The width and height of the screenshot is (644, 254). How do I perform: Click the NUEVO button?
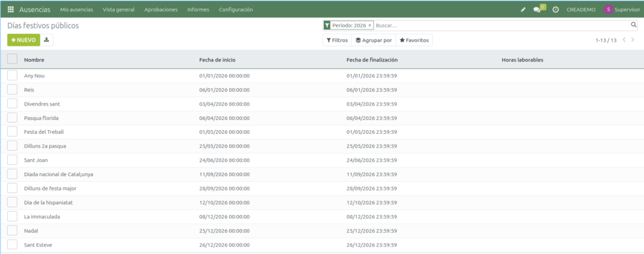pyautogui.click(x=23, y=40)
